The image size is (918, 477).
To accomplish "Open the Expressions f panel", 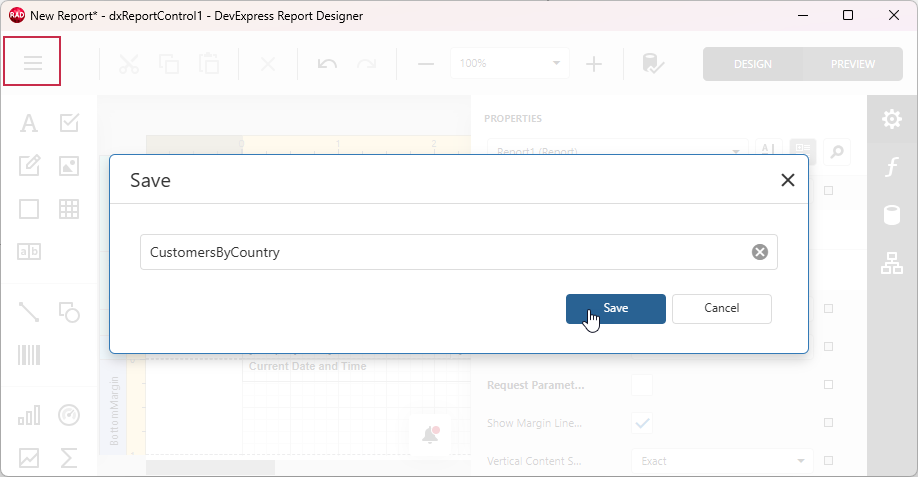I will tap(892, 167).
